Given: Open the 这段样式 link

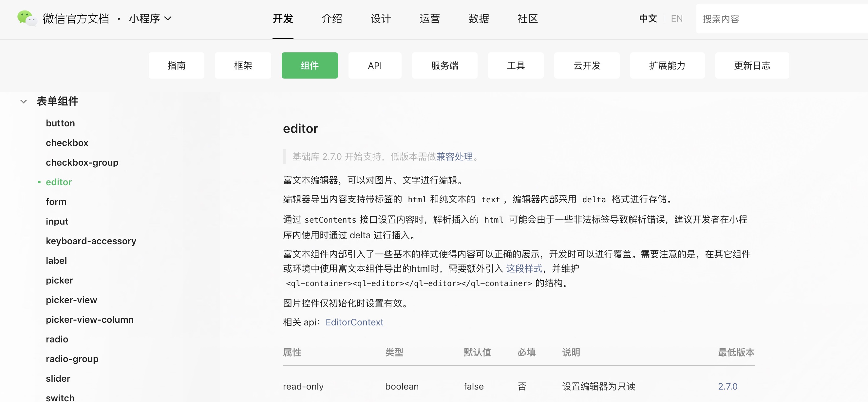Looking at the screenshot, I should (x=524, y=268).
